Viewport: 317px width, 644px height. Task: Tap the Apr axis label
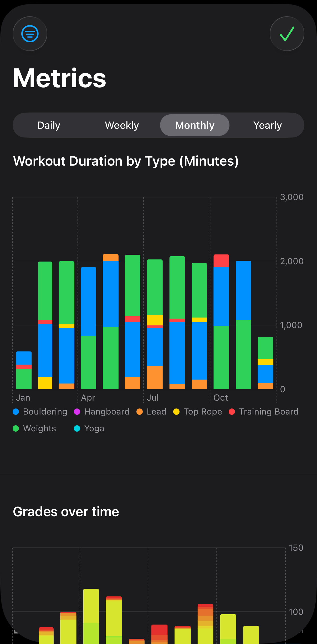click(x=88, y=398)
